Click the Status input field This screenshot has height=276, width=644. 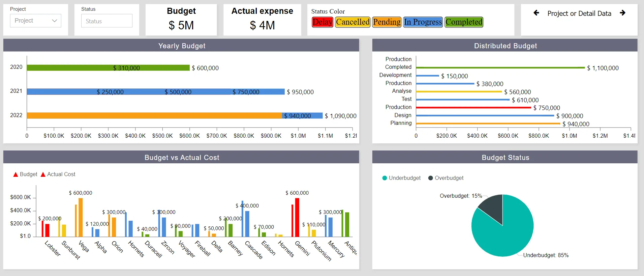coord(107,21)
